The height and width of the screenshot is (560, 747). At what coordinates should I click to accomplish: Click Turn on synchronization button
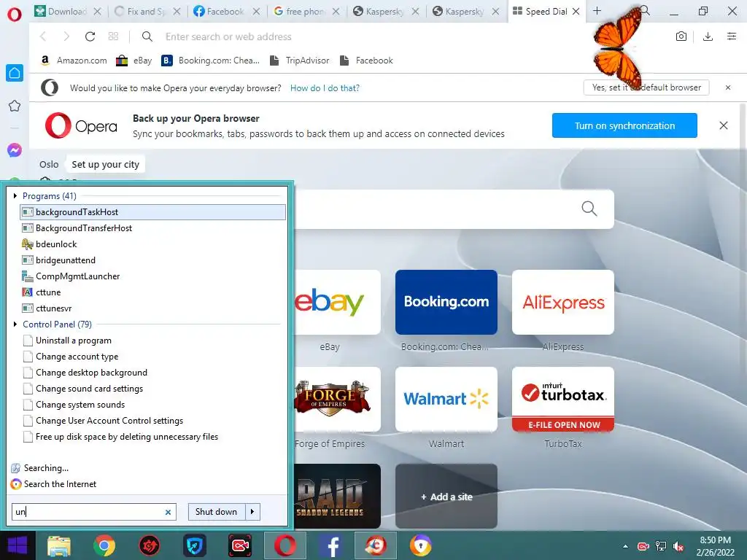[x=624, y=125]
